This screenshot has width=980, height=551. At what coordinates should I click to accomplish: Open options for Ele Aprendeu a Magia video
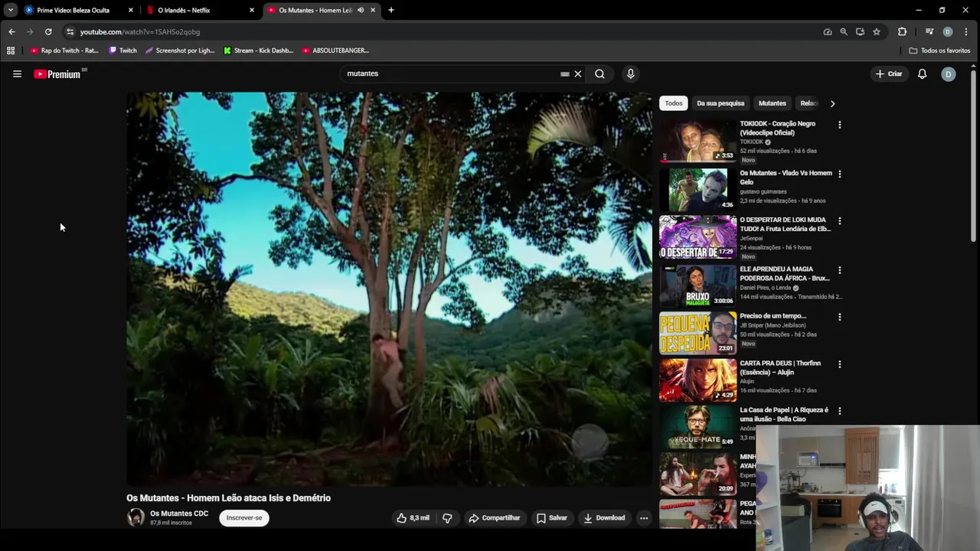(839, 270)
